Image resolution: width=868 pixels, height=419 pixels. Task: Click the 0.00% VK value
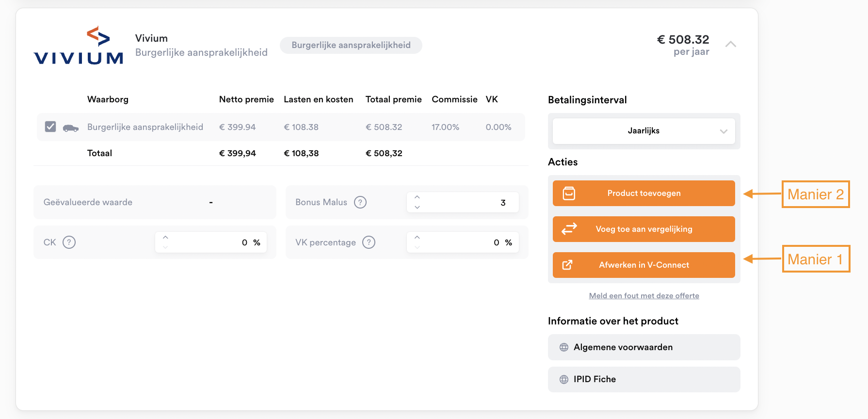(498, 127)
